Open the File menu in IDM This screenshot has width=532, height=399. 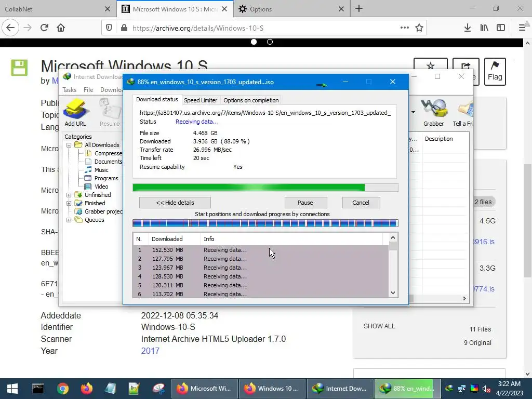pos(88,89)
